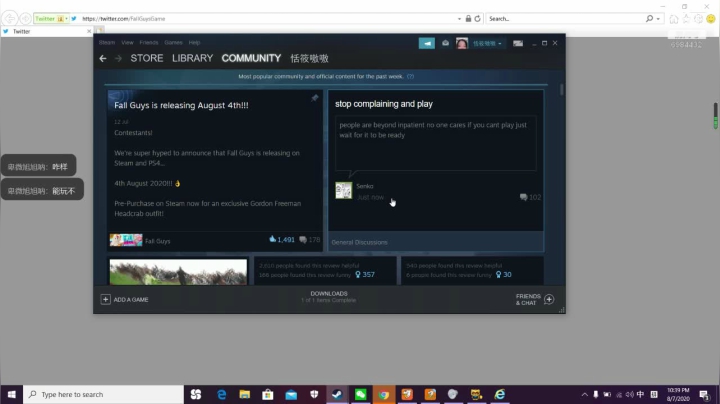Open 102 replies on discussion post
The image size is (720, 404).
(530, 197)
